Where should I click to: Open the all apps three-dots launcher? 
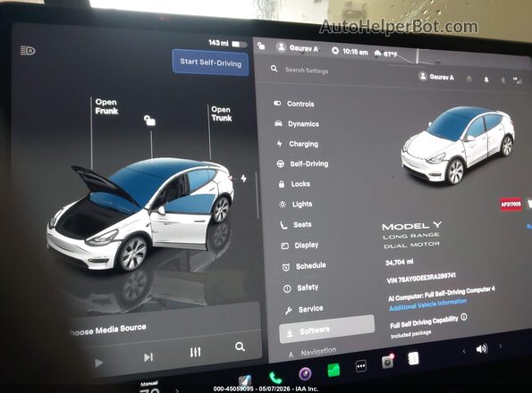pyautogui.click(x=360, y=366)
